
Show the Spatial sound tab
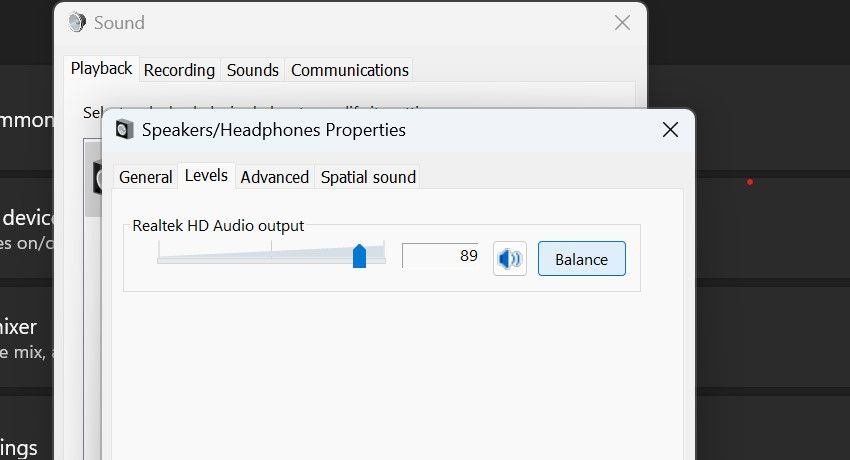[x=367, y=177]
